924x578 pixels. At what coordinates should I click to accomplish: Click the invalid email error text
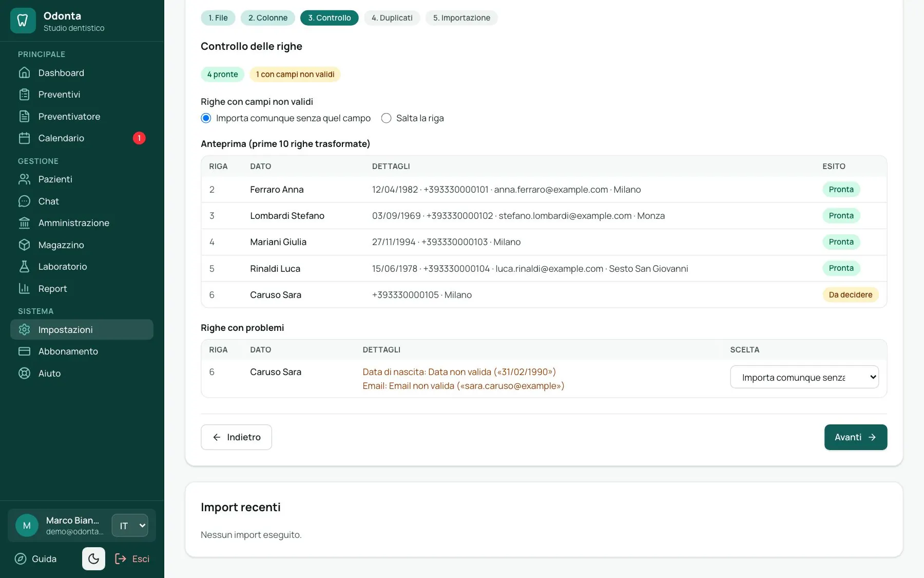(463, 386)
